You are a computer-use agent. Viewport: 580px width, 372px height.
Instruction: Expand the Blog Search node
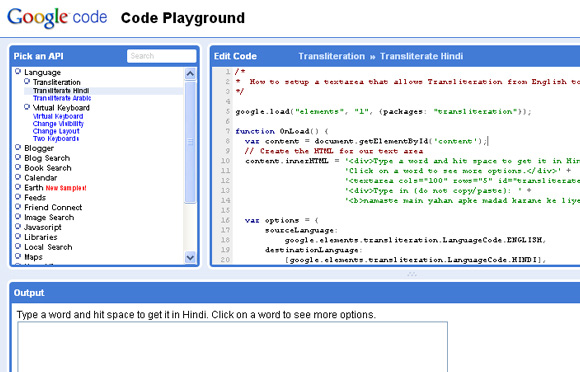(x=18, y=157)
